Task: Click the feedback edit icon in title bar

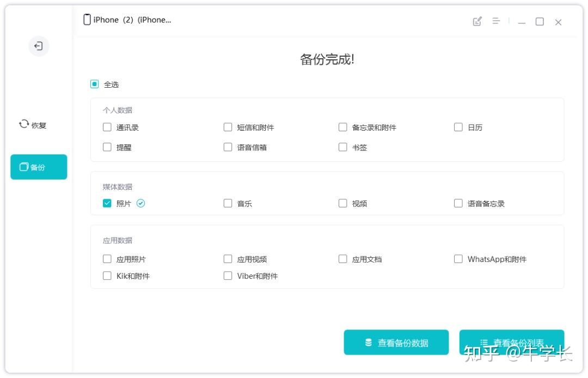Action: tap(477, 21)
